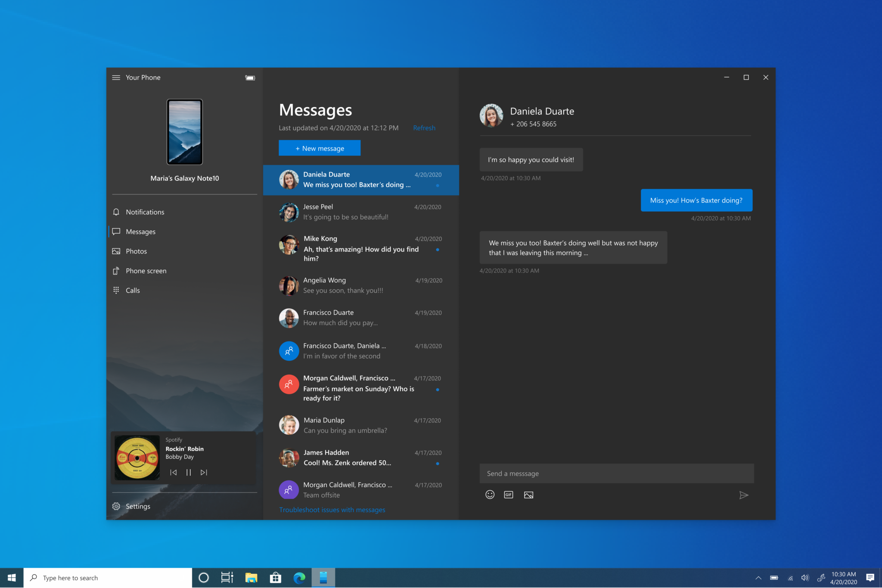The height and width of the screenshot is (588, 882).
Task: Click the emoji icon in message toolbar
Action: [x=490, y=494]
